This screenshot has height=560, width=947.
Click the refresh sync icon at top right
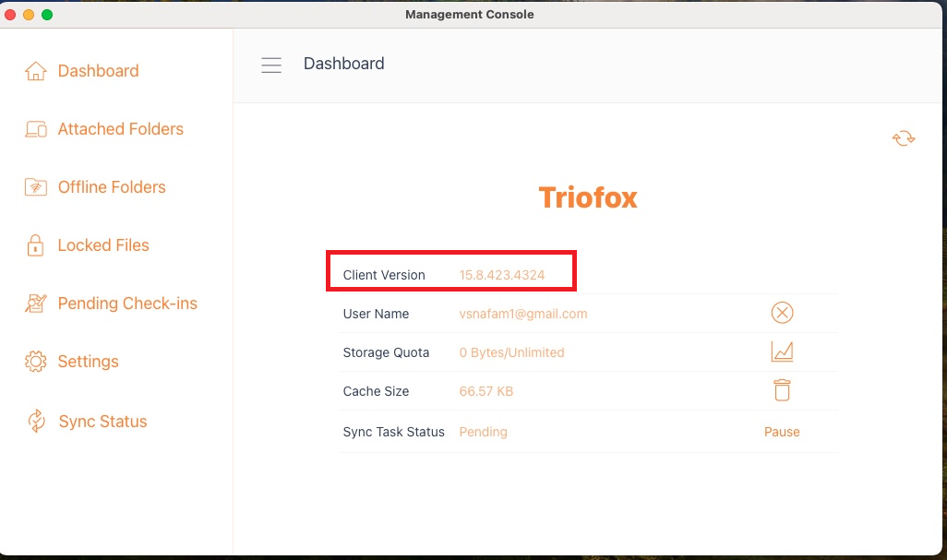(904, 138)
